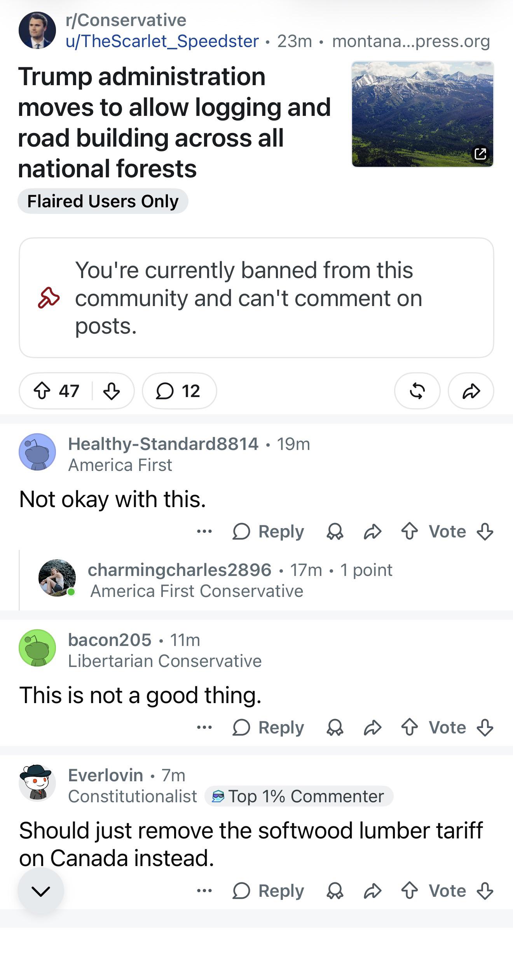Screen dimensions: 513x980
Task: Open r/Conservative community link
Action: [126, 20]
